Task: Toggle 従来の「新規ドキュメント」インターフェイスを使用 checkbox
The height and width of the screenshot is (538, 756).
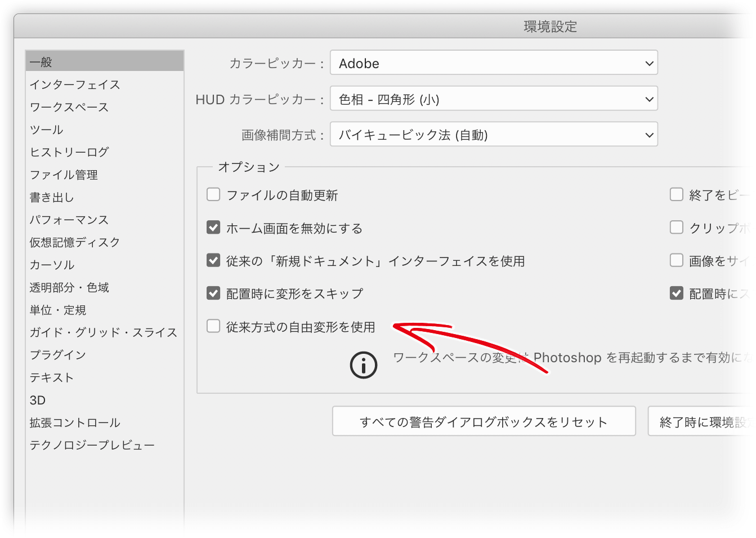Action: pyautogui.click(x=213, y=260)
